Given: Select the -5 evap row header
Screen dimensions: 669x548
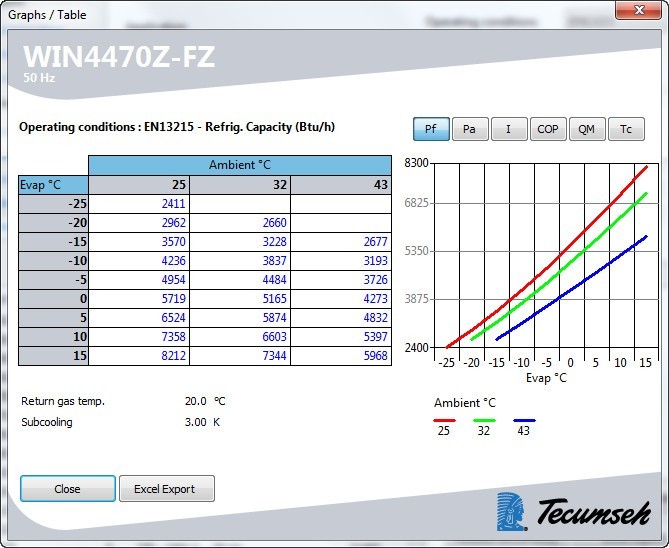Looking at the screenshot, I should [53, 280].
